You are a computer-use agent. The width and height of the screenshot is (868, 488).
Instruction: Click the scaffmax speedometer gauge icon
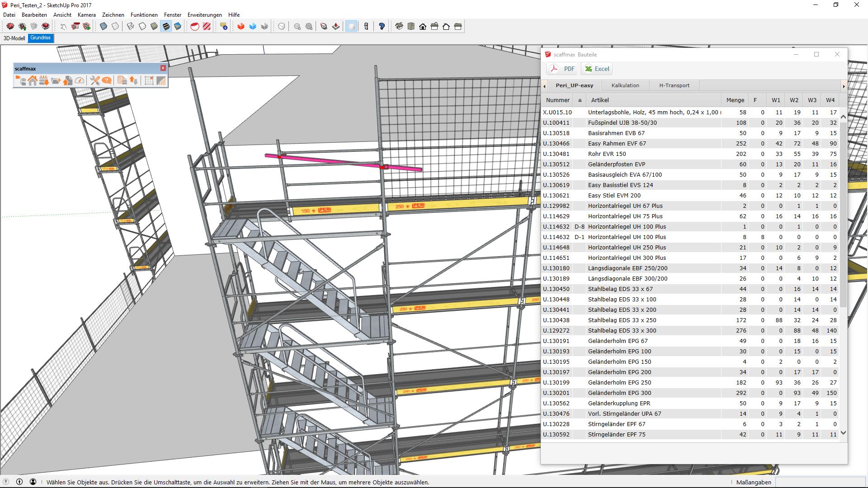[80, 81]
